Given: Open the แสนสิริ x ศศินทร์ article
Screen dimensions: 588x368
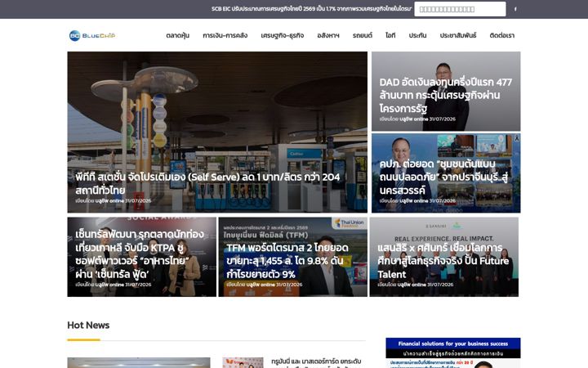Looking at the screenshot, I should coord(444,257).
